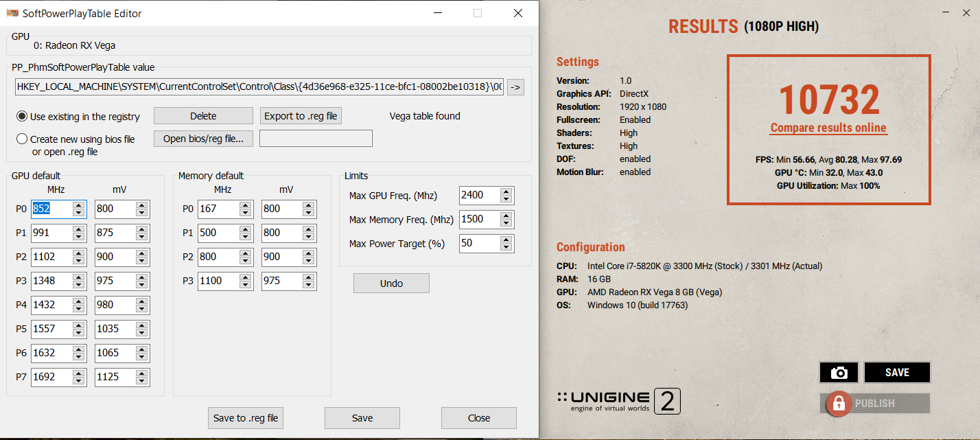Click the registry path input field
This screenshot has width=980, height=440.
point(259,87)
